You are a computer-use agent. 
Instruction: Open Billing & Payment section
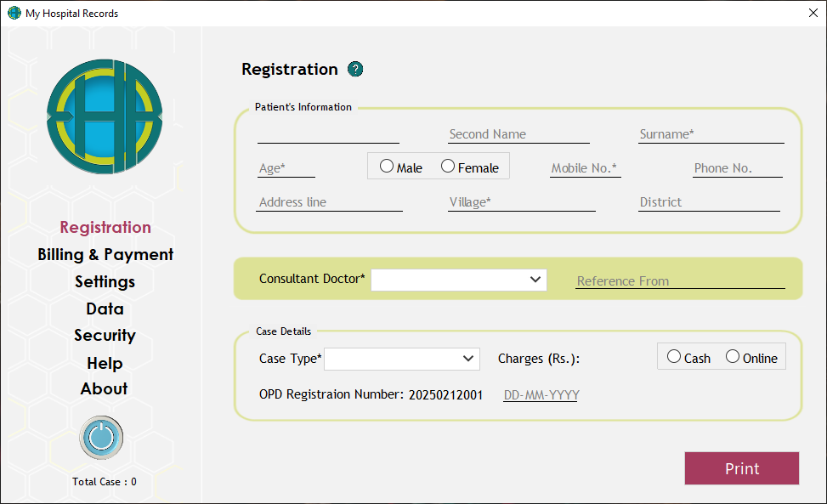coord(105,254)
